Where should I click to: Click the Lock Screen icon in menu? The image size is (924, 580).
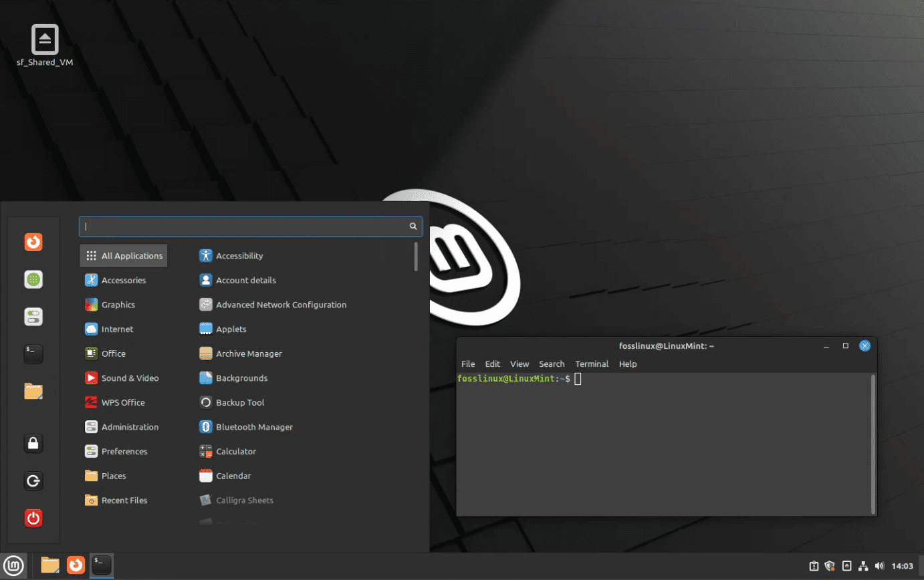pos(33,442)
